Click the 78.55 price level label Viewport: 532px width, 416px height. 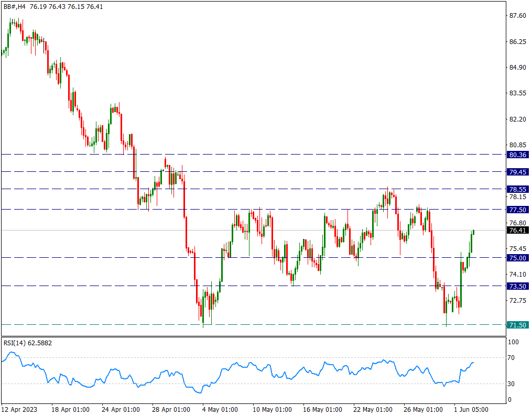coord(517,190)
